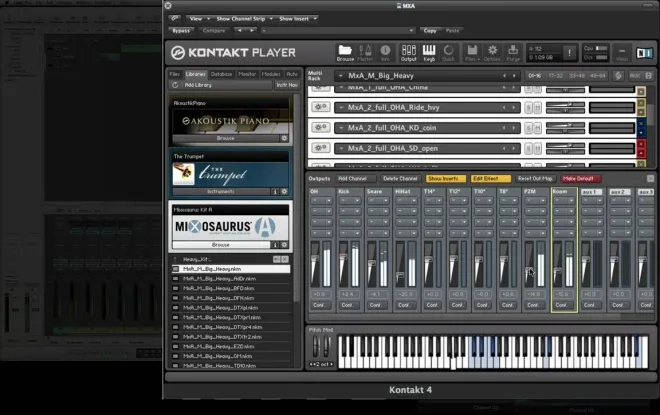Click the link icon in plugin header
This screenshot has height=415, width=660.
(x=175, y=19)
